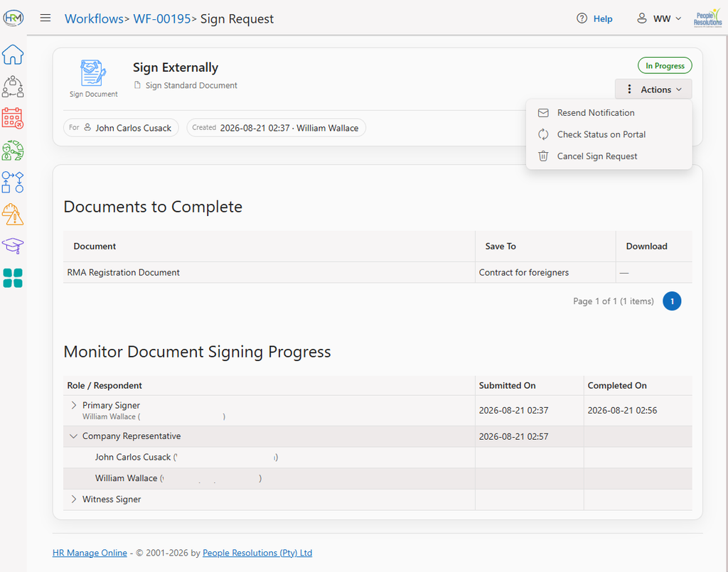728x572 pixels.
Task: Click the HRM logo in top-left
Action: coord(13,18)
